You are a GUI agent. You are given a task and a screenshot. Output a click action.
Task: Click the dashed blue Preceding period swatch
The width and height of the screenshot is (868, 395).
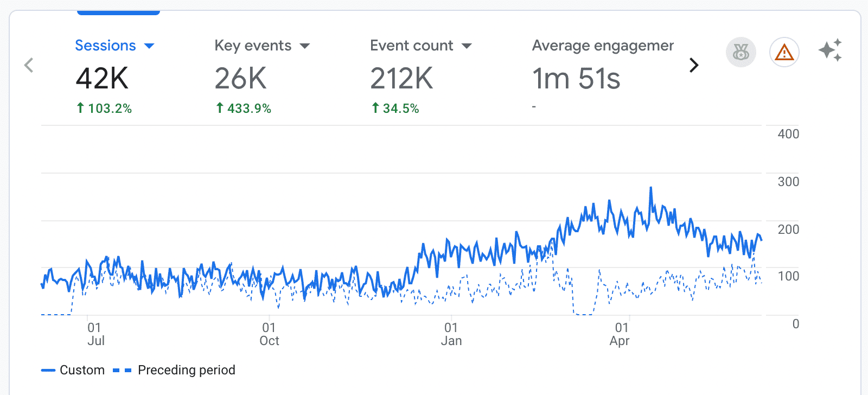(x=122, y=370)
